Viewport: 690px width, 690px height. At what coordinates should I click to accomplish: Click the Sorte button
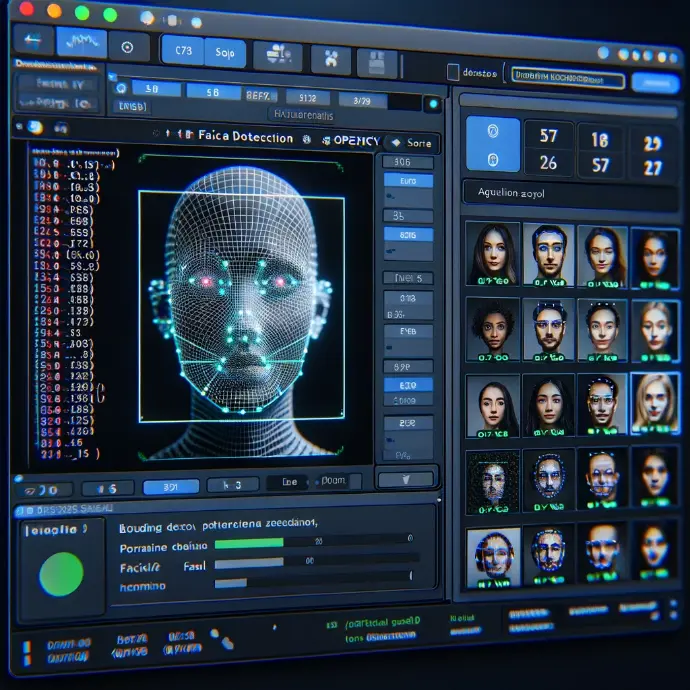pyautogui.click(x=412, y=143)
